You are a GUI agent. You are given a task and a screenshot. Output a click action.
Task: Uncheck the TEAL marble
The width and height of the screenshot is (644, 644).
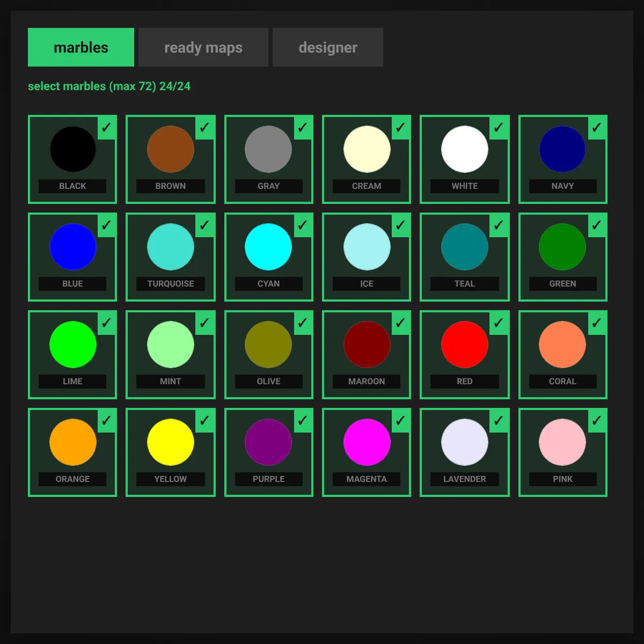[x=498, y=225]
